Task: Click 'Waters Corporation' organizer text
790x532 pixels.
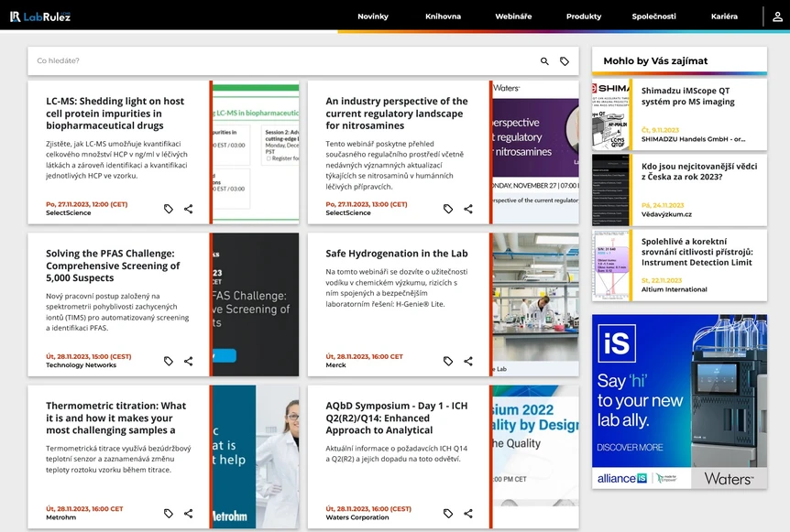Action: (357, 517)
